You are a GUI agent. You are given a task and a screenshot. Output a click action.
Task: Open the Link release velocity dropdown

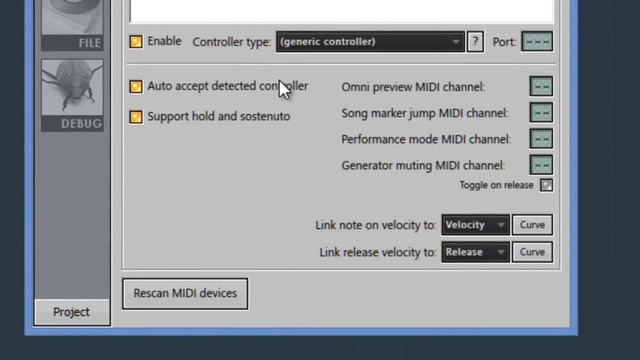476,252
